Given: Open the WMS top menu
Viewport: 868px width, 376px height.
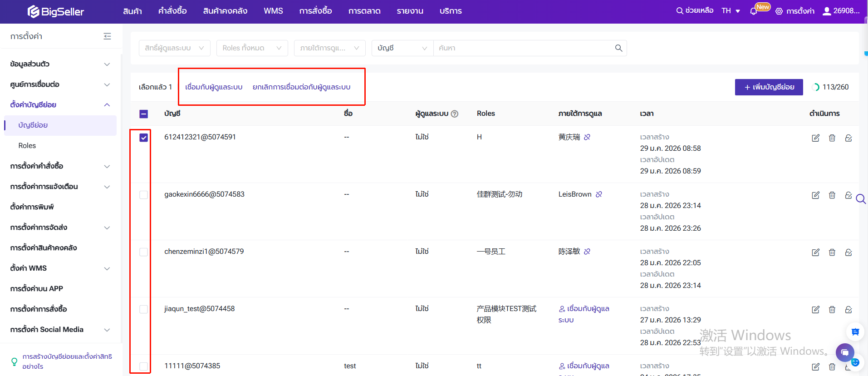Looking at the screenshot, I should coord(273,11).
